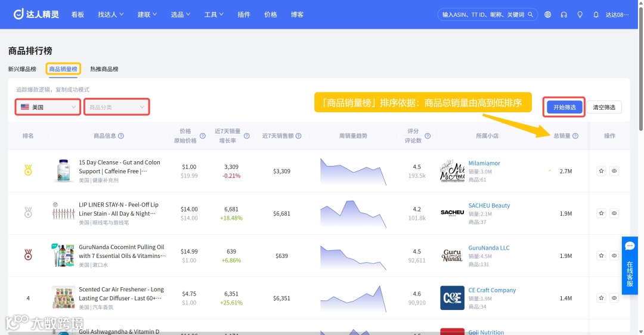Click the GuruNanda product thumbnail
Screen dimensions: 644x335
pos(63,255)
